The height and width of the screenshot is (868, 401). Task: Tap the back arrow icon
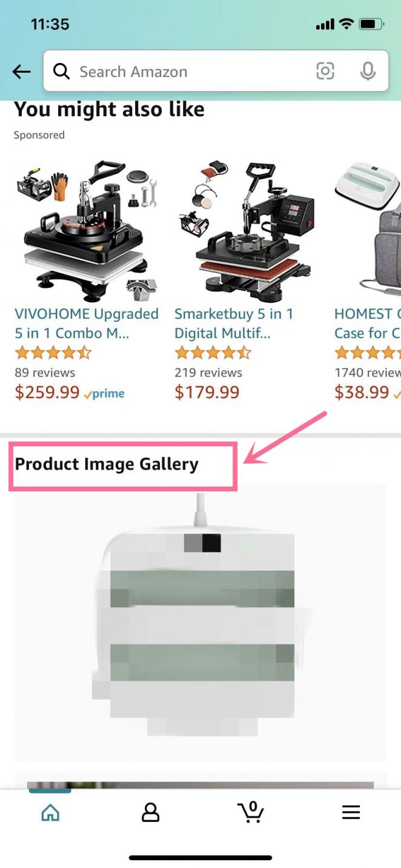click(x=22, y=72)
